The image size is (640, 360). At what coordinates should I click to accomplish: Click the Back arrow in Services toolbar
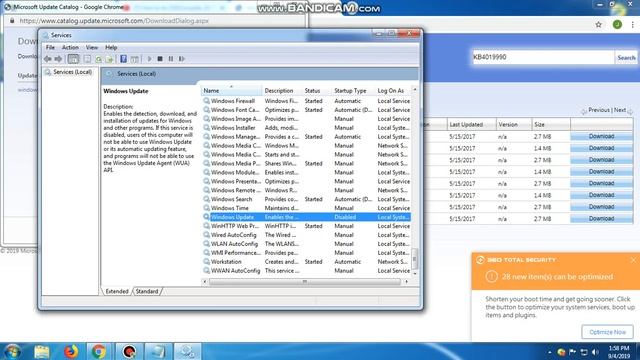point(48,59)
